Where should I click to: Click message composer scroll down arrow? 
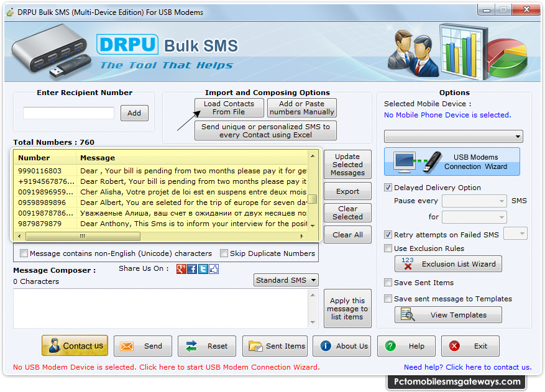[313, 322]
